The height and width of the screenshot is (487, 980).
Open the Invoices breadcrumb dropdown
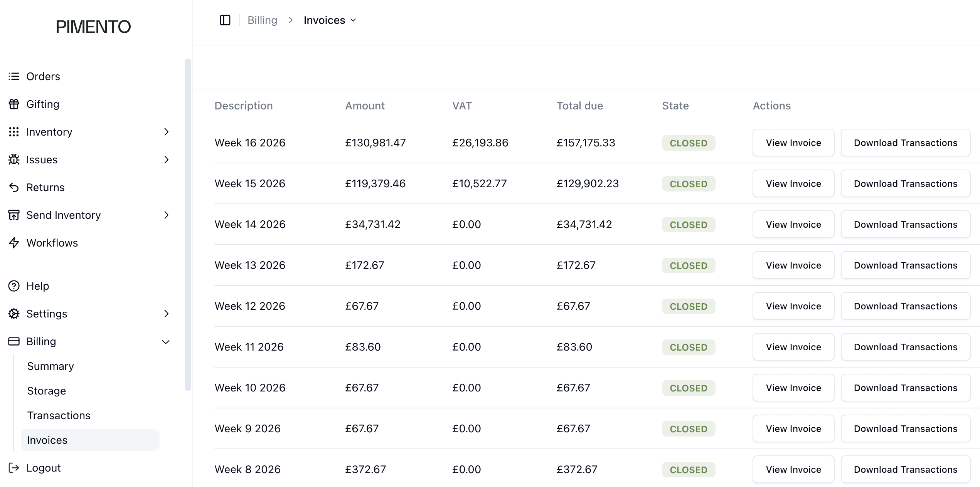click(330, 20)
